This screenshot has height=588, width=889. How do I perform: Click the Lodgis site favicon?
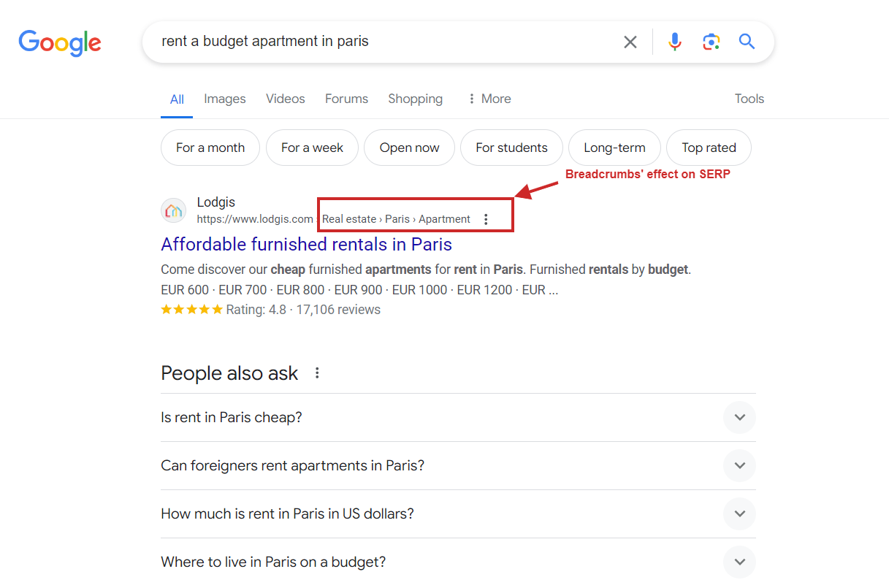pos(173,210)
